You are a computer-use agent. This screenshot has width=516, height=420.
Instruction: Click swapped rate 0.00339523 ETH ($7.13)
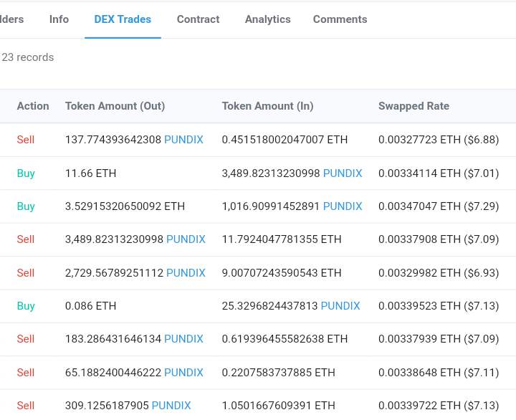[439, 306]
